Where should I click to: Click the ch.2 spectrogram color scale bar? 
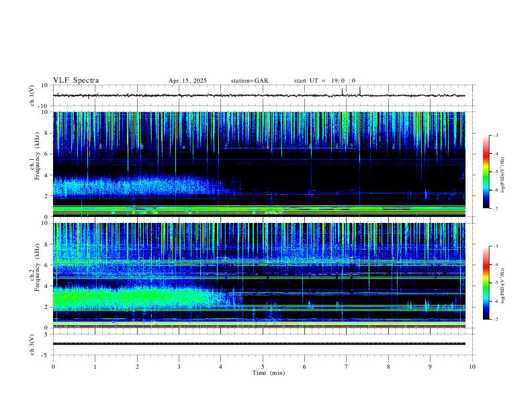tap(486, 283)
